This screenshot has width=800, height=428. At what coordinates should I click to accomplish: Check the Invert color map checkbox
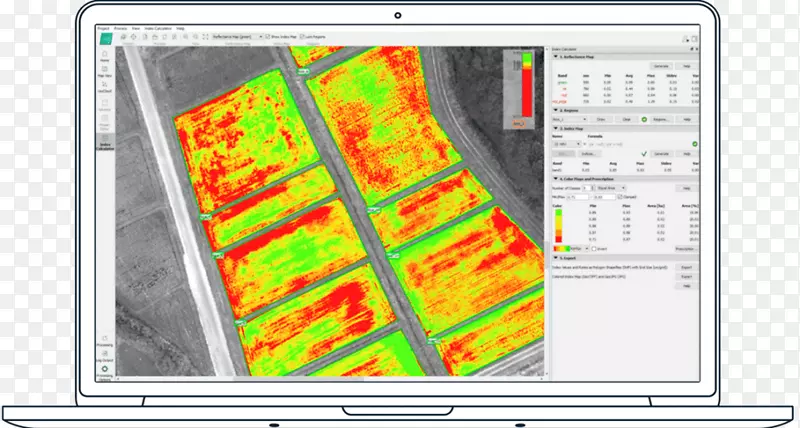pos(594,249)
